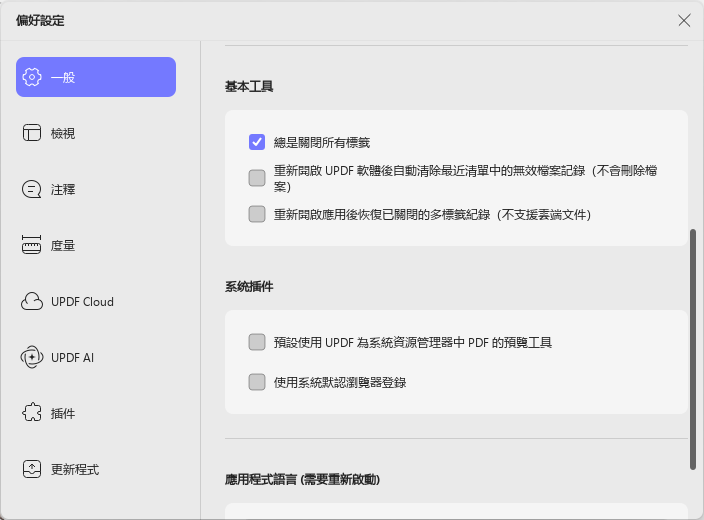The width and height of the screenshot is (704, 520).
Task: Select the 插件 tab label
Action: click(x=63, y=413)
